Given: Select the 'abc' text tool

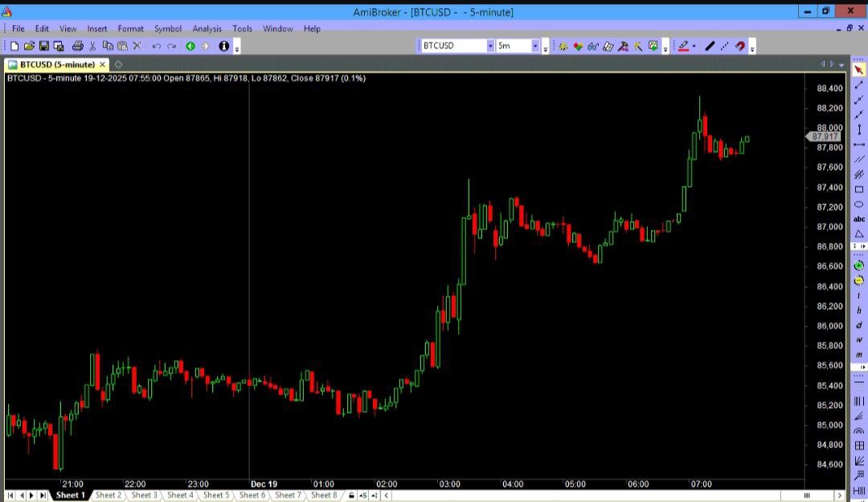Looking at the screenshot, I should 858,219.
